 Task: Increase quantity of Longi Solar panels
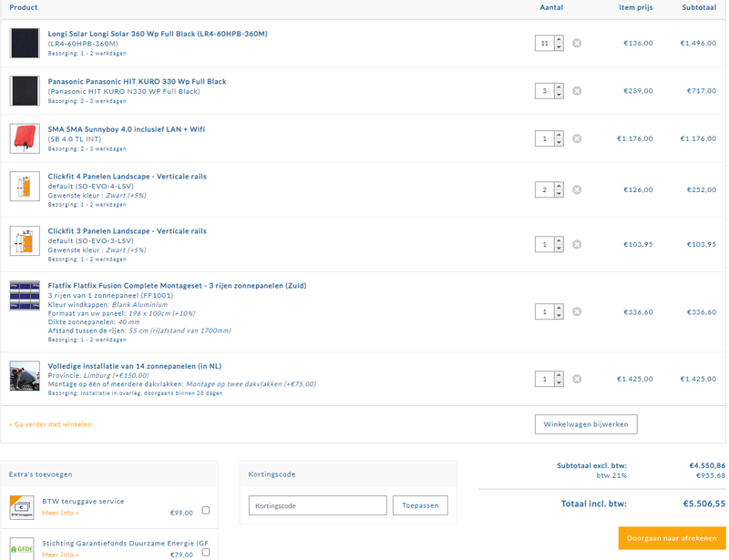point(558,38)
